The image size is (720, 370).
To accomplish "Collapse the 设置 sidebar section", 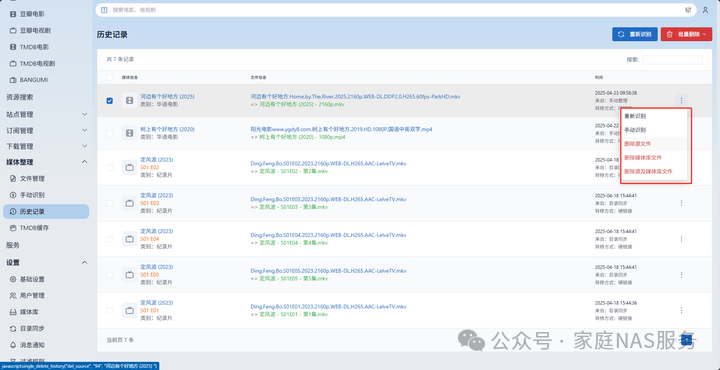I will point(46,263).
